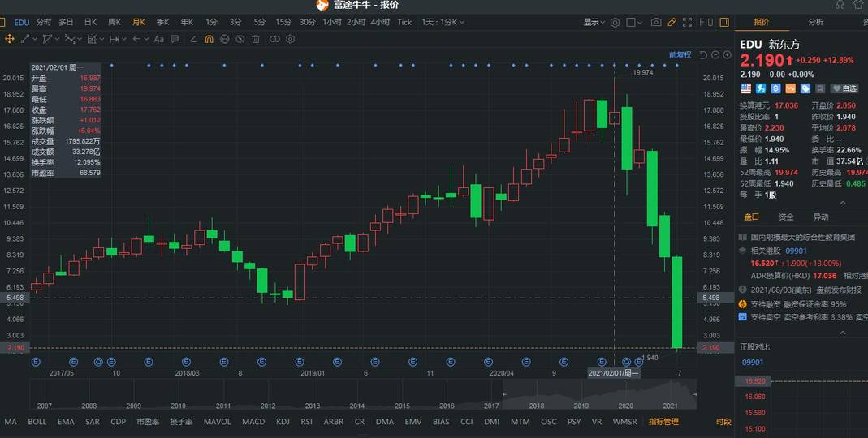Expand channel shape tool options arrow
Viewport: 868px width, 438px height.
58,39
